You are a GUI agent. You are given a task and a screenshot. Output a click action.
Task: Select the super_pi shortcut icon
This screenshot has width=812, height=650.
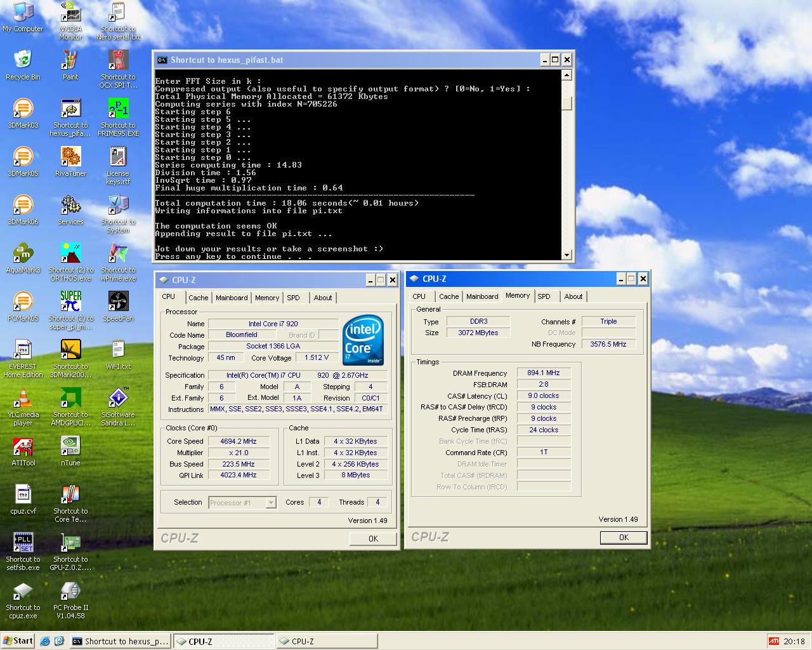coord(70,310)
